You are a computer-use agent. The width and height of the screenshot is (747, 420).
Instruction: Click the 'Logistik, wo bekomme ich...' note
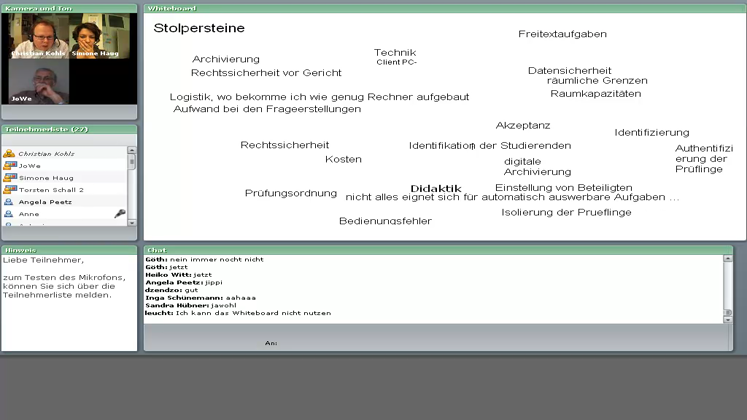pyautogui.click(x=319, y=97)
